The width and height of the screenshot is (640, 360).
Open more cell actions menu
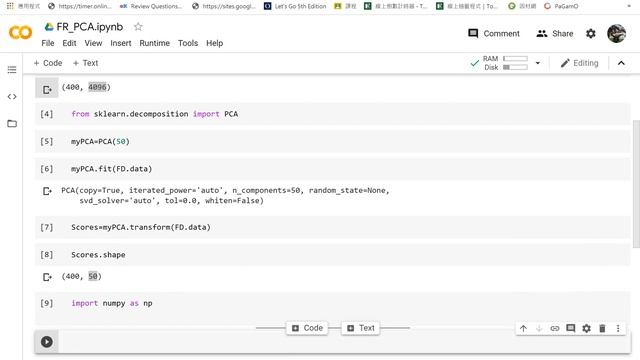click(618, 328)
